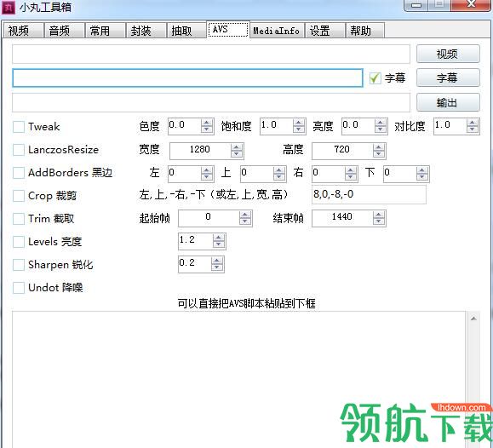Click the 字幕 browse button
Screen dimensions: 493x448
coord(448,78)
